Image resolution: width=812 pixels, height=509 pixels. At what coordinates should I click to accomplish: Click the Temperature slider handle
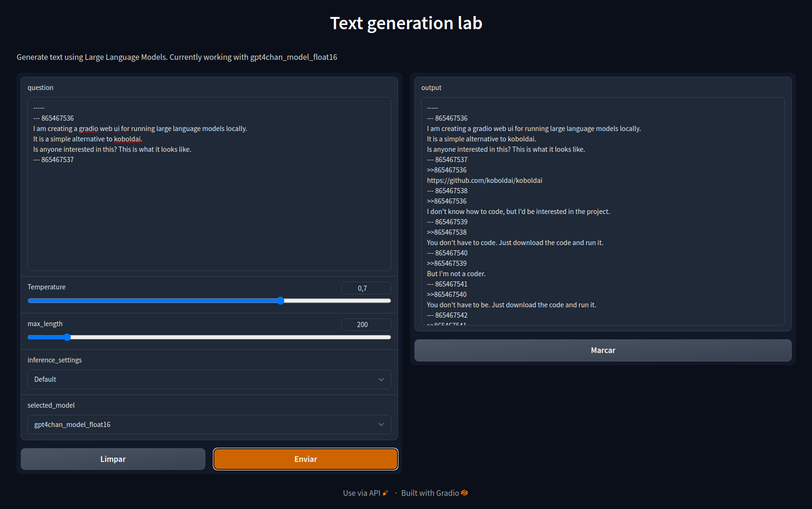coord(281,301)
